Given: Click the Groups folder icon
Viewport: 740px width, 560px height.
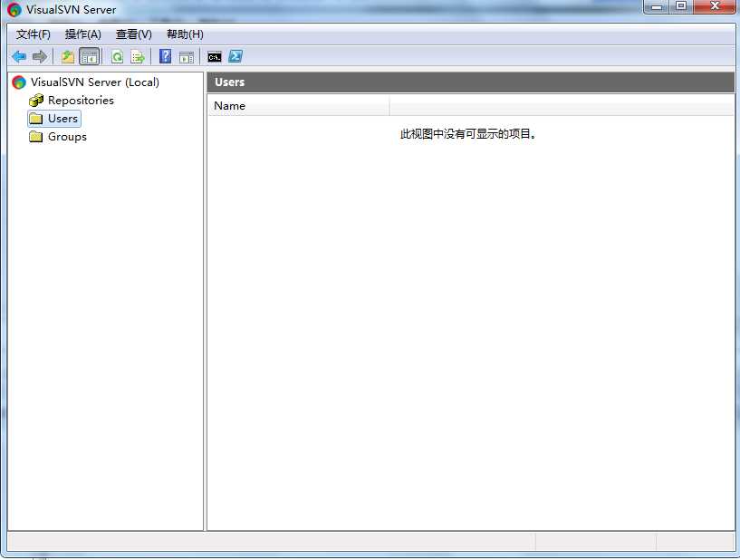Looking at the screenshot, I should (36, 137).
